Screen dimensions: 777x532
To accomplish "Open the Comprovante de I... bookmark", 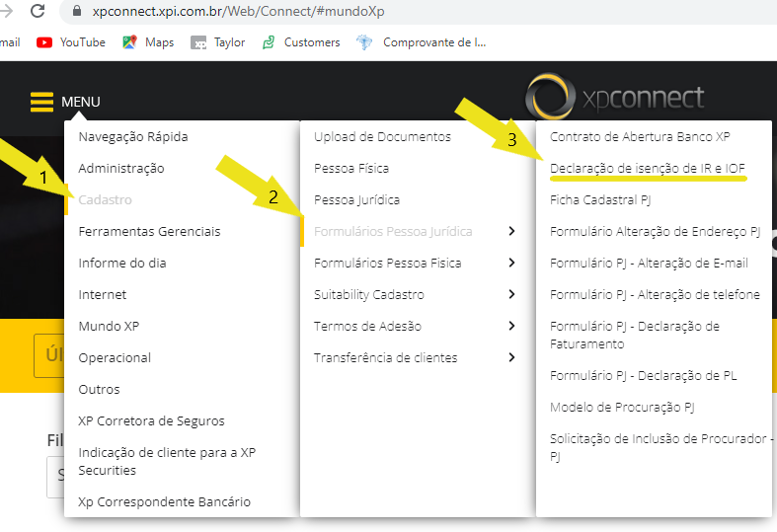I will 422,42.
